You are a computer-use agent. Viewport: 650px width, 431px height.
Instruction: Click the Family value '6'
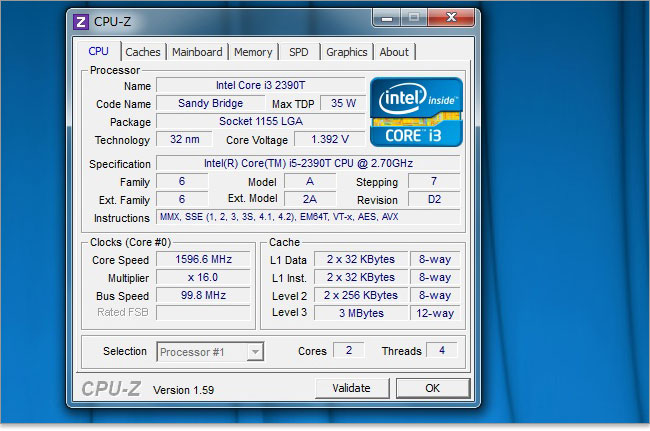click(x=182, y=182)
